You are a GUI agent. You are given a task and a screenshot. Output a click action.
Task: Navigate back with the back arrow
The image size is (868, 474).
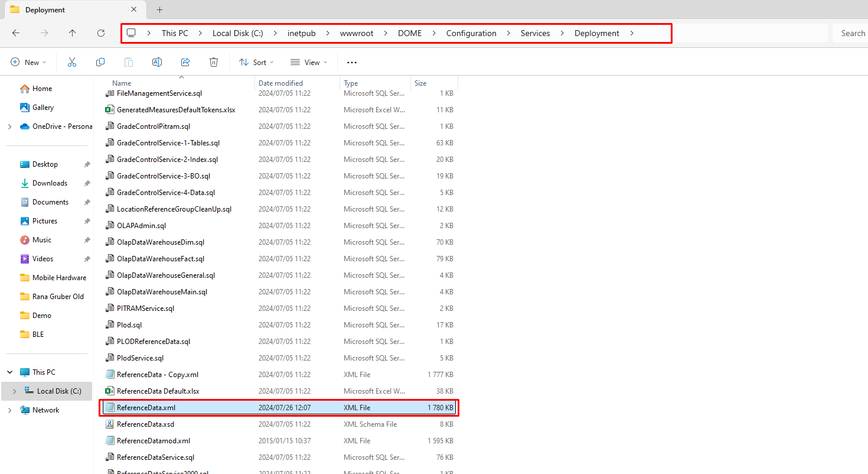[x=16, y=33]
